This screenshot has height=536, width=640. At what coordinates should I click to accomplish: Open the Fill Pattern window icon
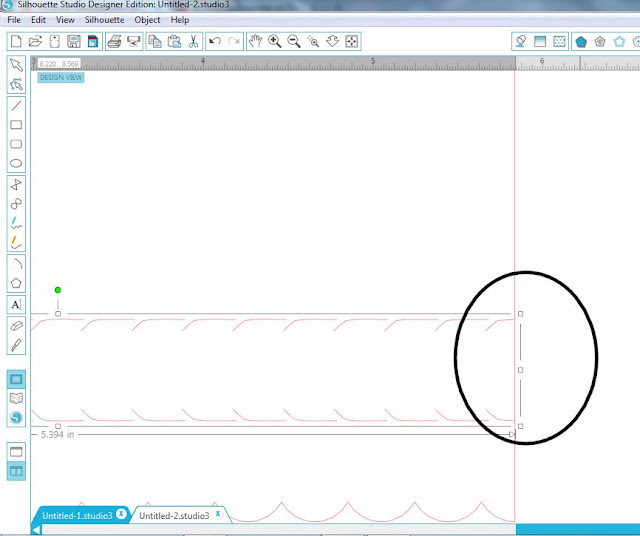point(559,41)
